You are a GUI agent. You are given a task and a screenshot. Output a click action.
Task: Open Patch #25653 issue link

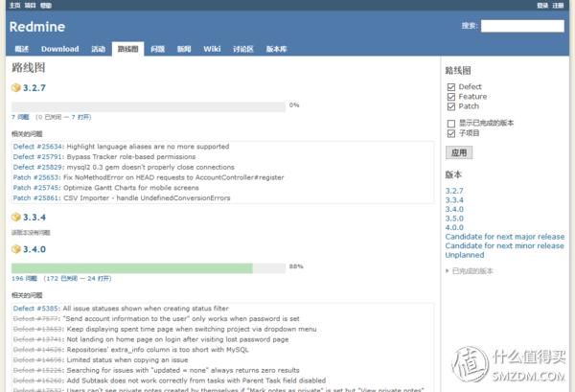coord(36,177)
